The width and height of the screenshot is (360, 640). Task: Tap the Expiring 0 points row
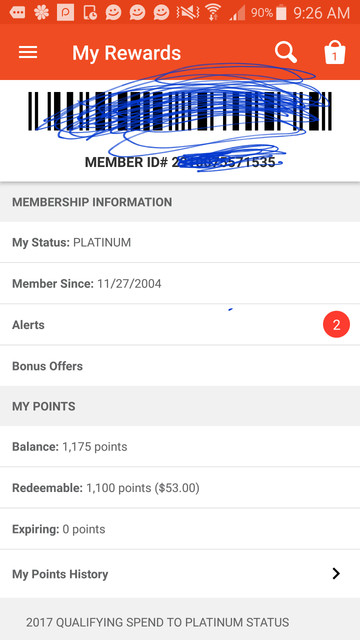pyautogui.click(x=180, y=529)
